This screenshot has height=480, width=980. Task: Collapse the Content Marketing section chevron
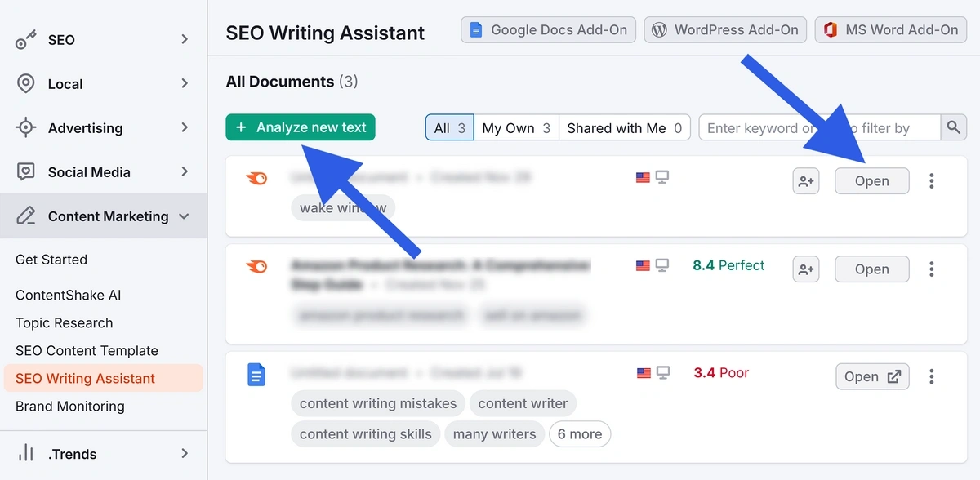[x=184, y=216]
